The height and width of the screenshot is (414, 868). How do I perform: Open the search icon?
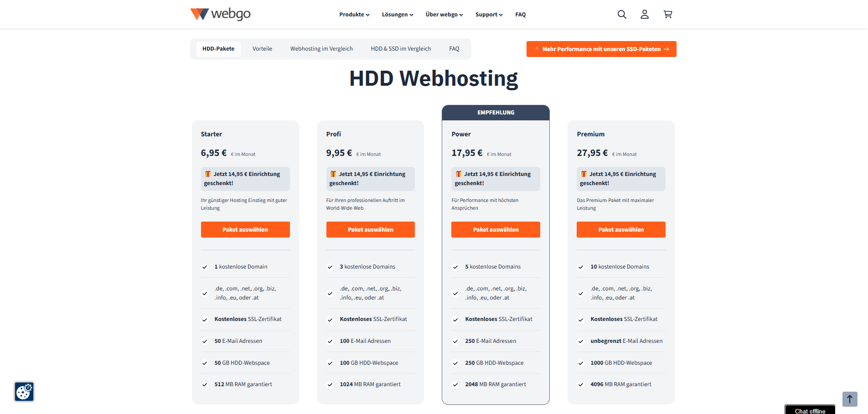click(622, 14)
